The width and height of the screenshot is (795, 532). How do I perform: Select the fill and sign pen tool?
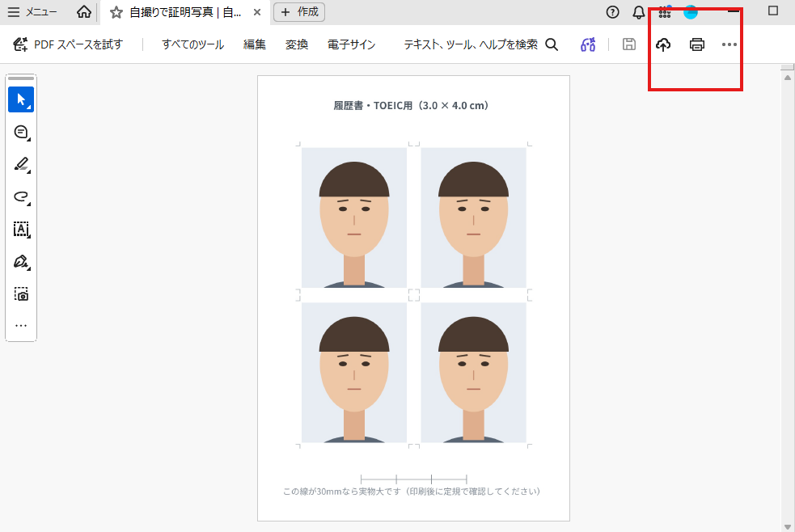(x=21, y=262)
